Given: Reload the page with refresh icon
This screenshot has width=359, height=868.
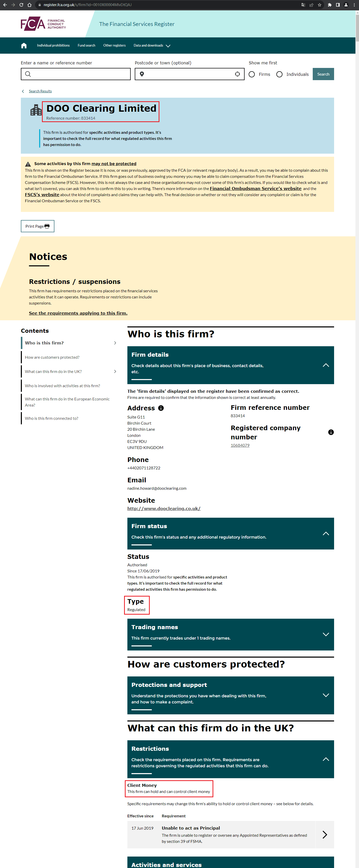Looking at the screenshot, I should coord(21,5).
